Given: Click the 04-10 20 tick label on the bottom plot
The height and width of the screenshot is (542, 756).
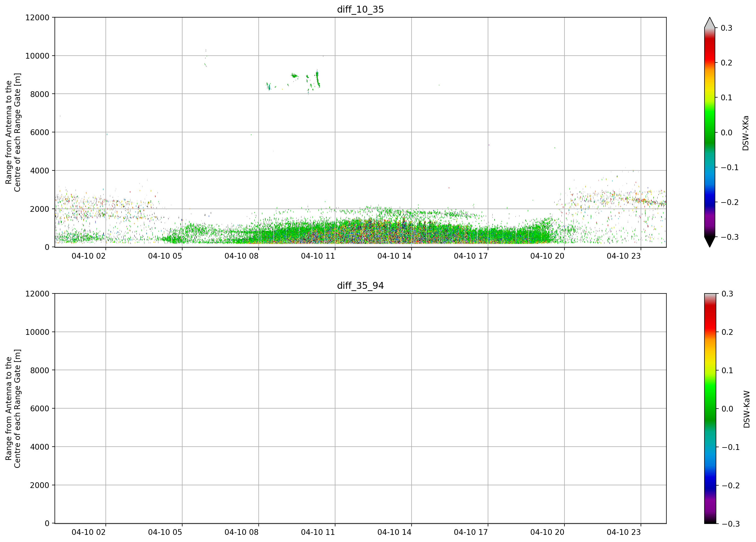Looking at the screenshot, I should pyautogui.click(x=547, y=532).
